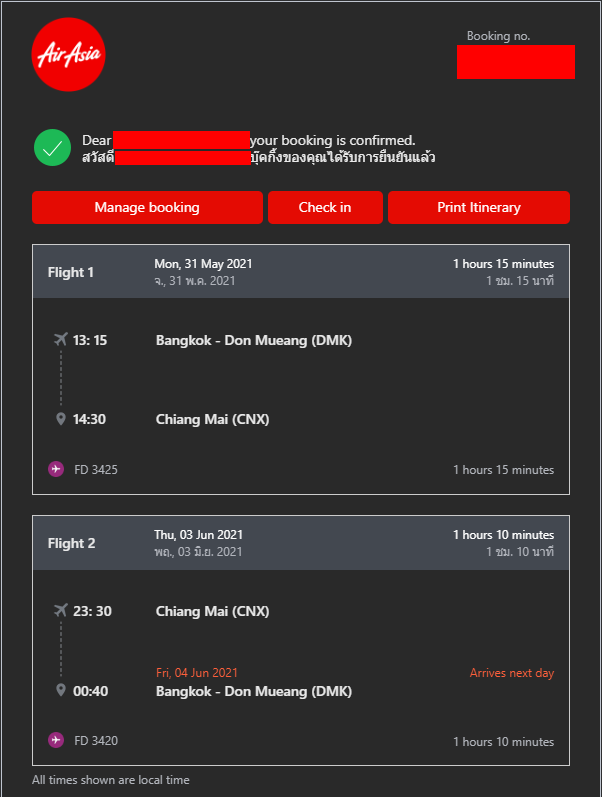This screenshot has height=797, width=602.
Task: Click the departure plane icon beside 23:30
Action: tap(61, 610)
